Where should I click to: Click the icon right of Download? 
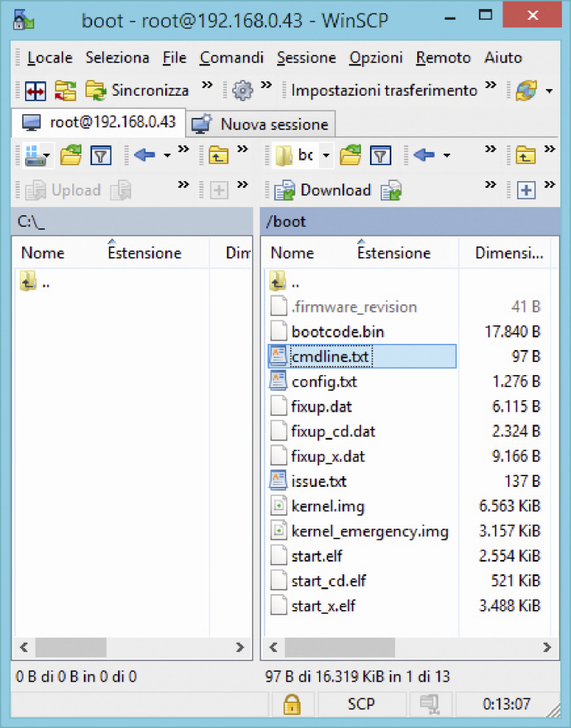[x=391, y=190]
